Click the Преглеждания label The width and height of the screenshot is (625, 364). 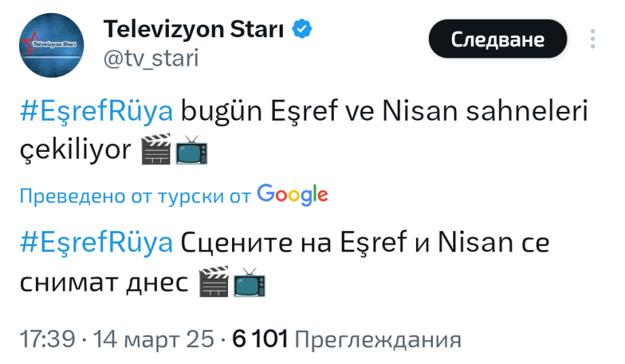(379, 338)
